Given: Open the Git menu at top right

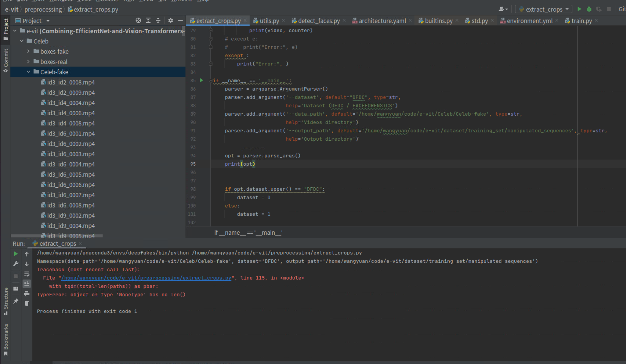Looking at the screenshot, I should point(622,9).
